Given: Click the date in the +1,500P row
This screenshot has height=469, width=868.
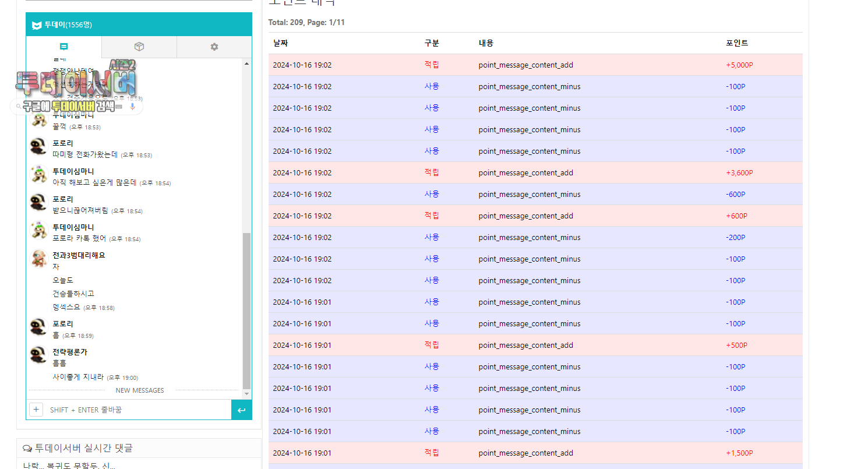Looking at the screenshot, I should pyautogui.click(x=302, y=453).
